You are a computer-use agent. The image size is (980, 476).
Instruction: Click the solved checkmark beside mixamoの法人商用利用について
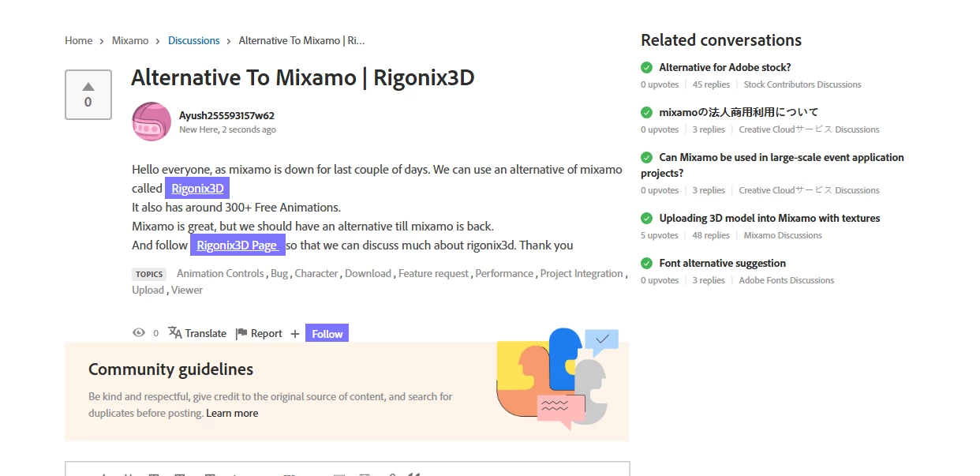tap(647, 113)
